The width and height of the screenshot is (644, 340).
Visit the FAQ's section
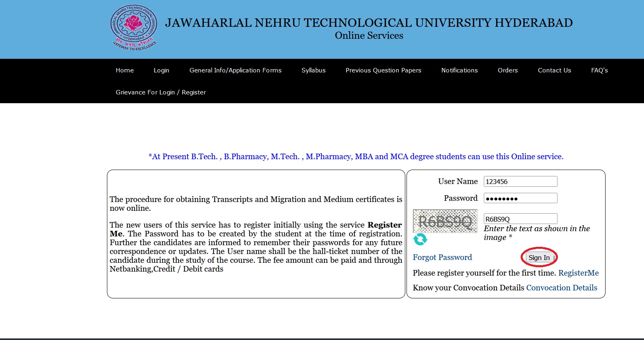pos(599,70)
